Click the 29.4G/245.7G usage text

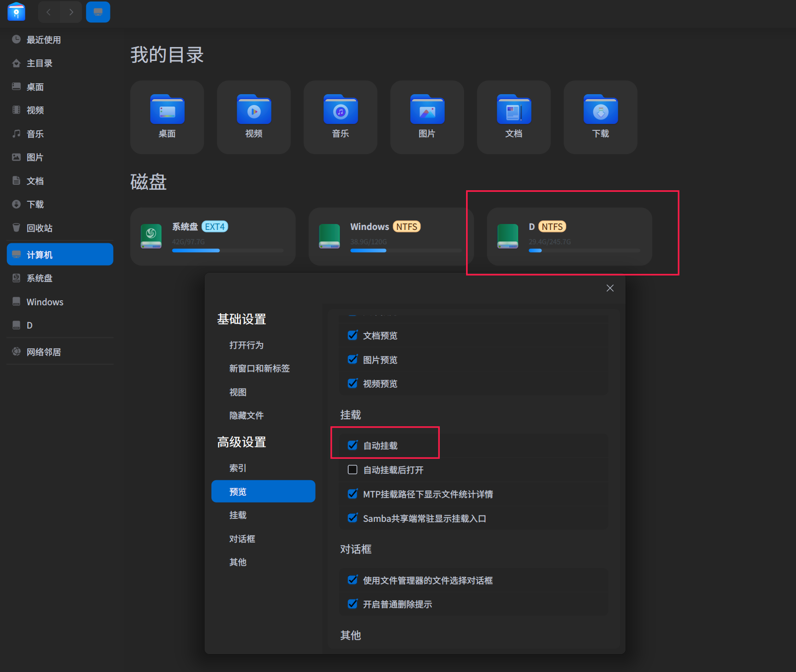(550, 242)
